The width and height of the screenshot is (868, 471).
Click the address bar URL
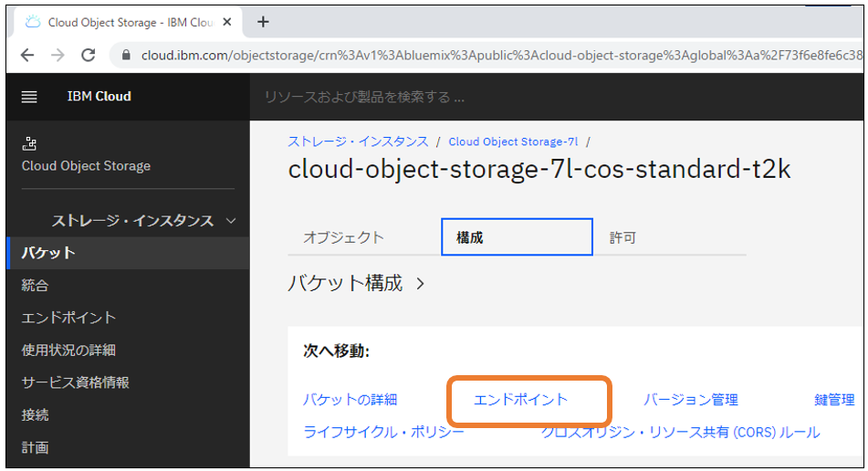click(x=501, y=56)
